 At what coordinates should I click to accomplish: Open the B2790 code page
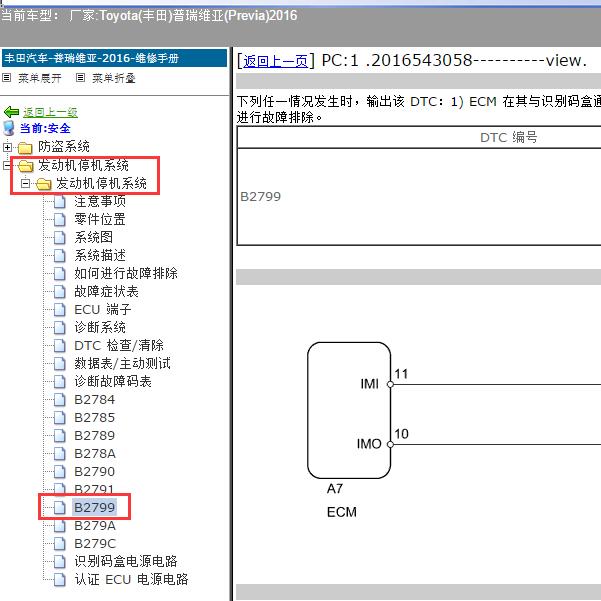[95, 471]
